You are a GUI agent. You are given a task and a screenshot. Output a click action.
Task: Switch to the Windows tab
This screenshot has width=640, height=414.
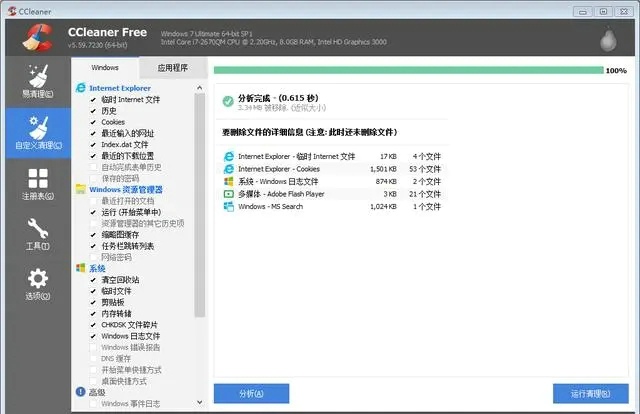pos(105,68)
